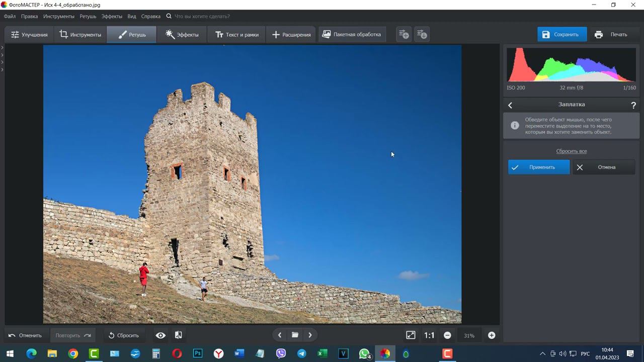Open the Эффекты menu in menu bar

click(x=112, y=16)
